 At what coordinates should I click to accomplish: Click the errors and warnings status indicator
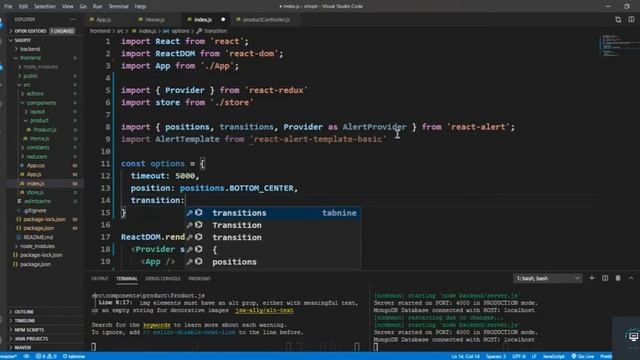click(46, 356)
